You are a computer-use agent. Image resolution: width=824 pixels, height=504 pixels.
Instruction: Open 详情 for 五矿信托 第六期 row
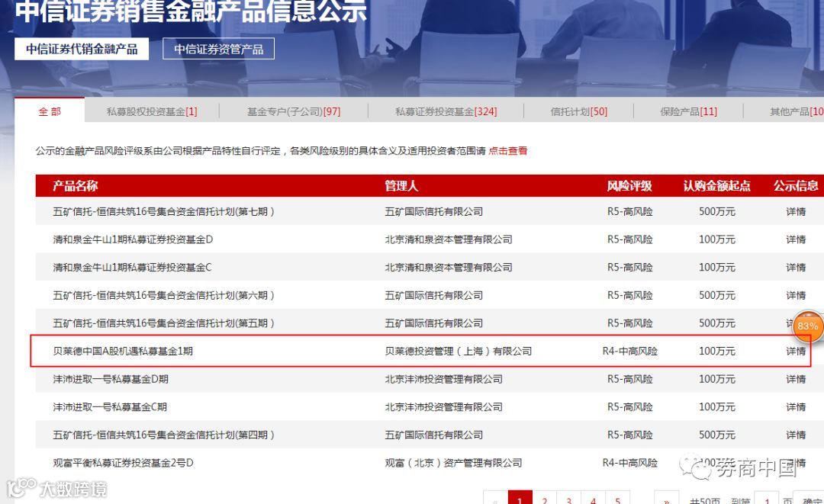[x=796, y=295]
